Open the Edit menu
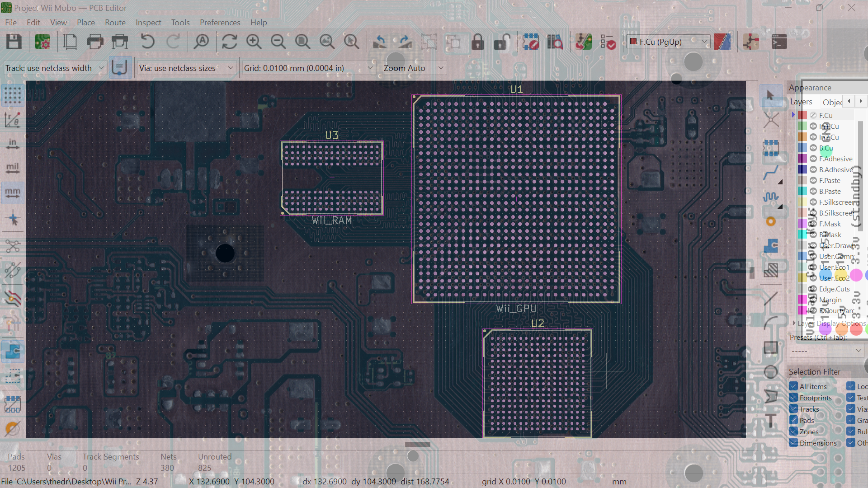This screenshot has height=488, width=868. tap(33, 22)
